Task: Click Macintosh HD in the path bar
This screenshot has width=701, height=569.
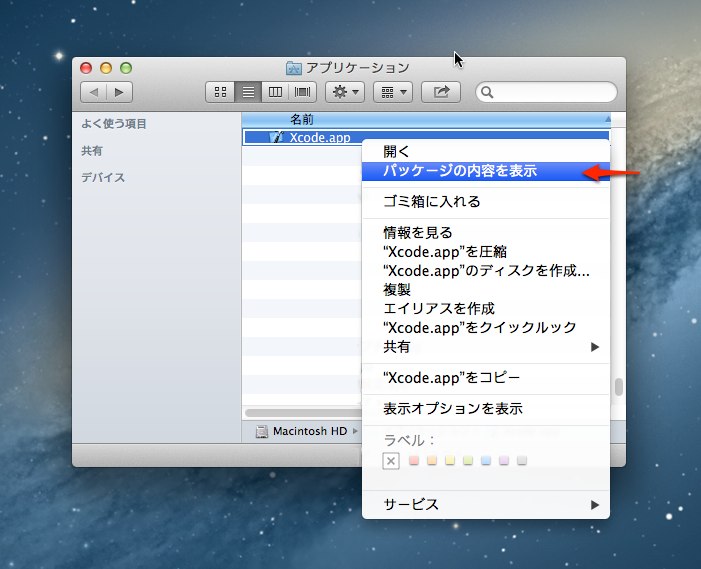Action: coord(310,431)
